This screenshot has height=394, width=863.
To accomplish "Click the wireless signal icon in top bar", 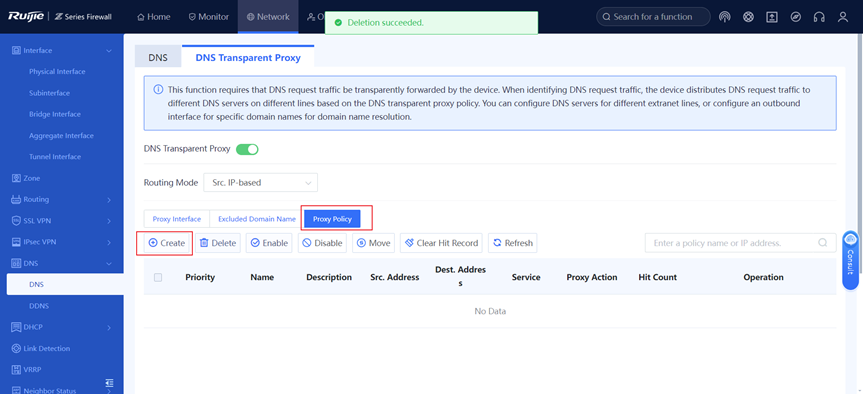I will pos(725,17).
